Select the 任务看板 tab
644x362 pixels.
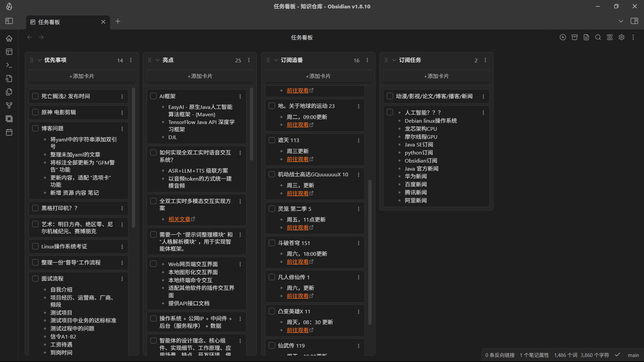coord(49,22)
